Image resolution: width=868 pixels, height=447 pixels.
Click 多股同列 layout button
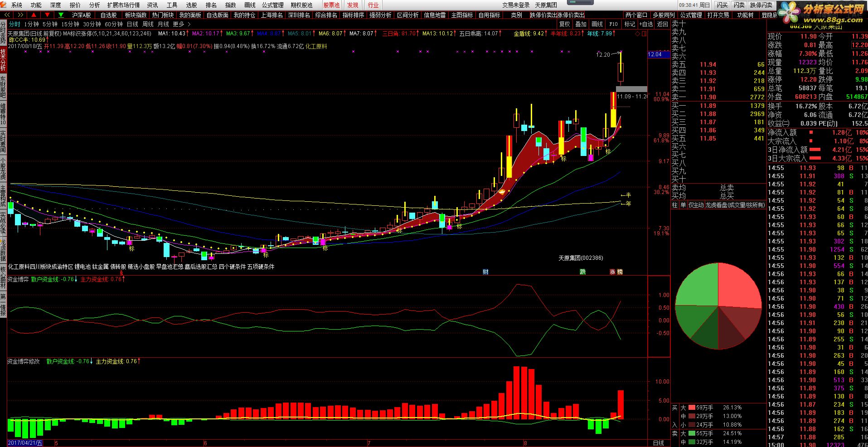(664, 15)
